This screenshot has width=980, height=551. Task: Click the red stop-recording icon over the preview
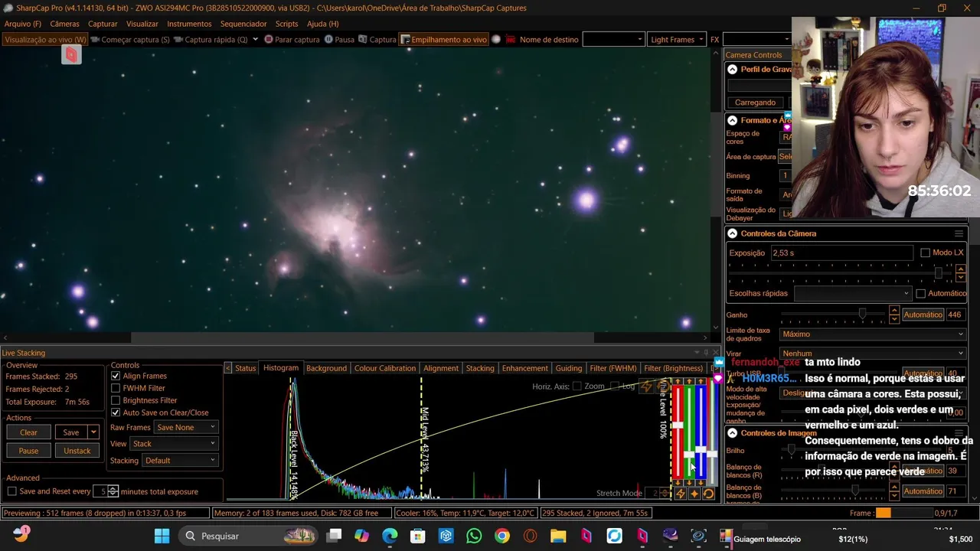click(71, 54)
